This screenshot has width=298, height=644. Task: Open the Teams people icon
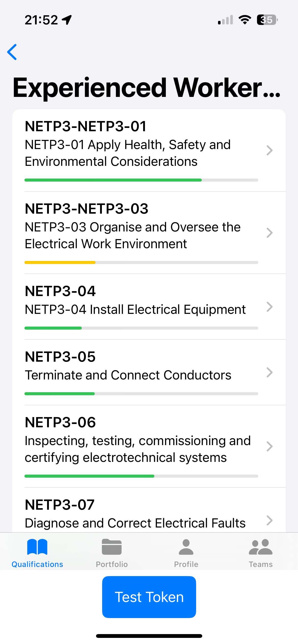tap(261, 547)
